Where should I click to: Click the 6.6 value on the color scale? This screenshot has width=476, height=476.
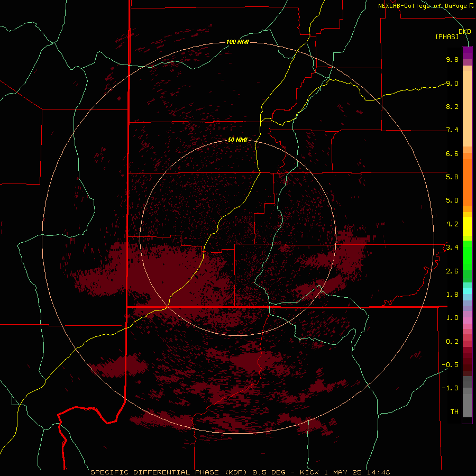[452, 153]
